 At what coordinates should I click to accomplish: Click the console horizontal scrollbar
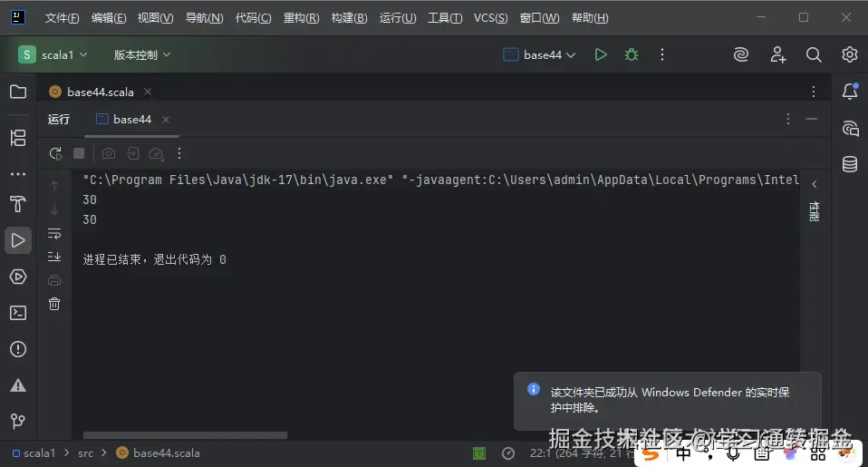point(185,435)
